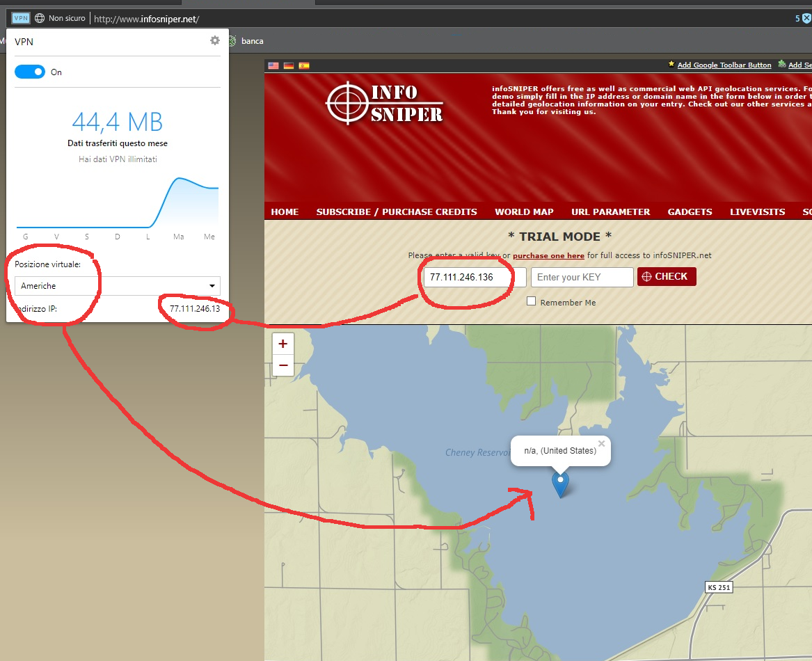Open the HOME menu item
Viewport: 812px width, 661px height.
point(285,212)
